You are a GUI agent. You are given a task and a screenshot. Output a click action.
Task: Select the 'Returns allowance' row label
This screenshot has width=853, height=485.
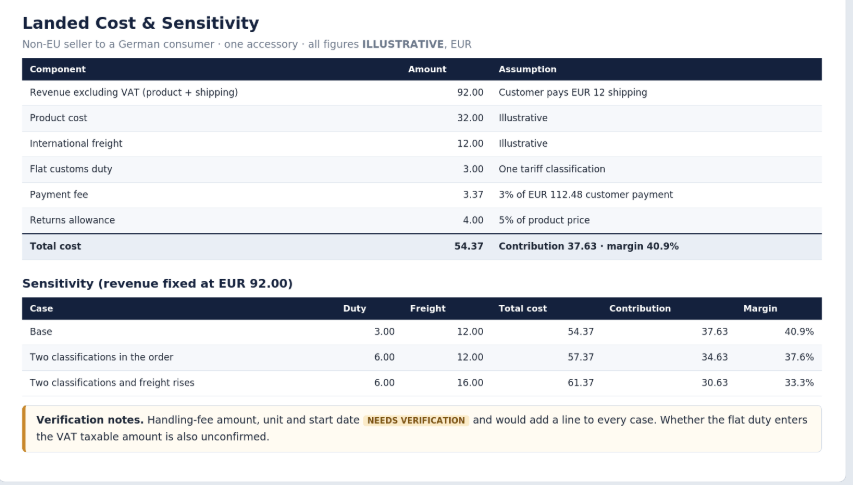[x=72, y=220]
